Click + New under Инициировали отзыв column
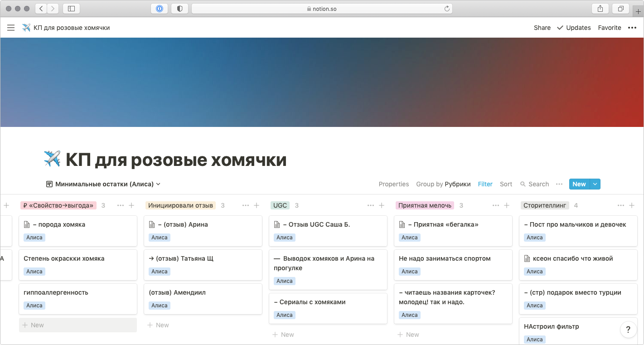The height and width of the screenshot is (345, 644). point(203,325)
